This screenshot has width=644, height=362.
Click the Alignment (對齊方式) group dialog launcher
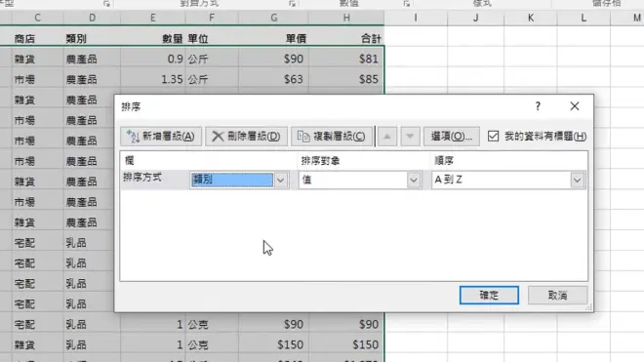(292, 4)
